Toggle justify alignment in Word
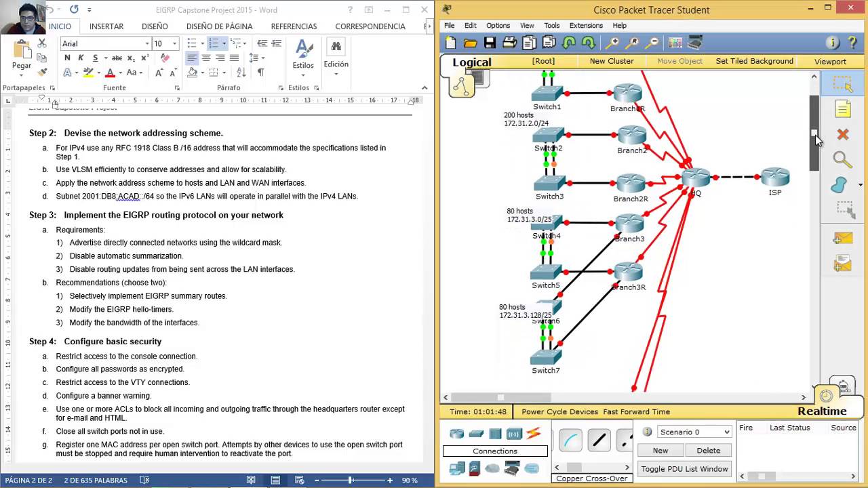Screen dimensions: 868x488 (234, 58)
